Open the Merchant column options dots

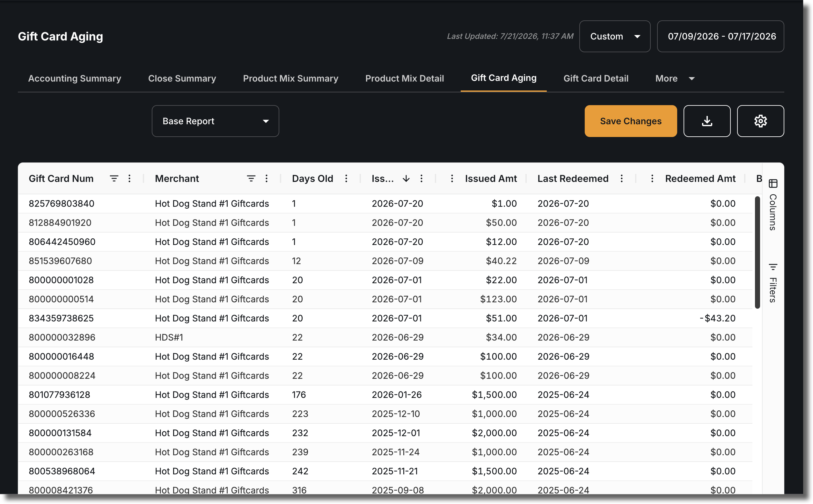click(x=267, y=179)
